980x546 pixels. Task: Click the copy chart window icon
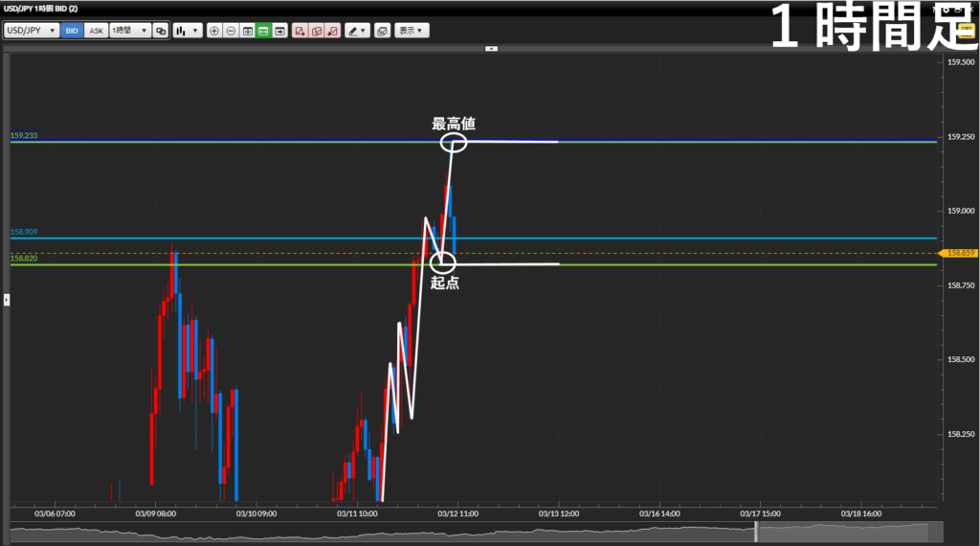(382, 31)
